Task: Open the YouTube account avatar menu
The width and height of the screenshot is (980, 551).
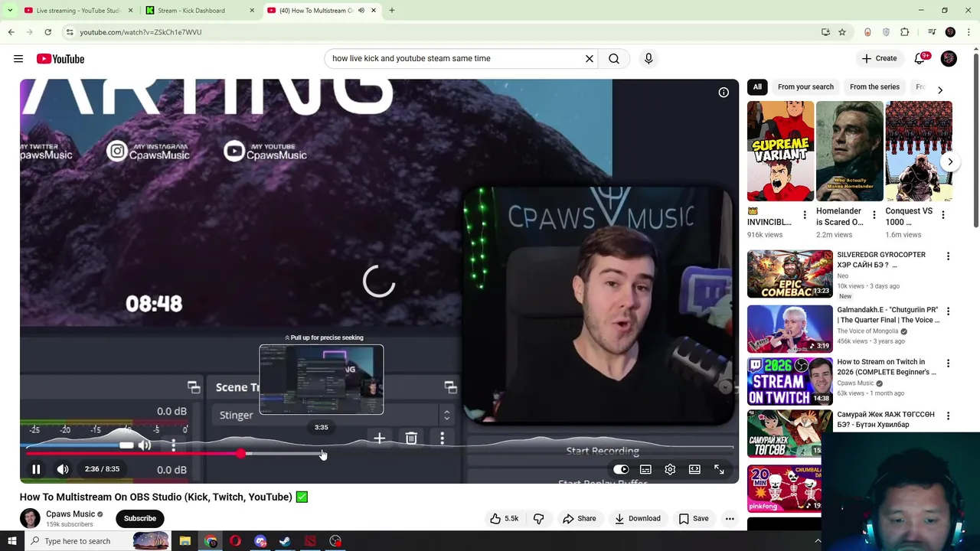Action: pyautogui.click(x=949, y=58)
